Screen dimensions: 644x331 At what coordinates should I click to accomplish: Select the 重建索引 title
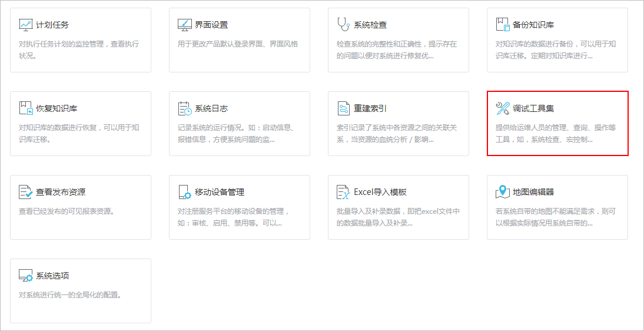[x=370, y=108]
